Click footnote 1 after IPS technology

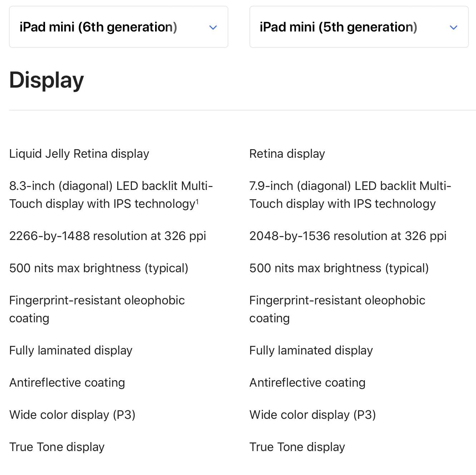pos(197,202)
